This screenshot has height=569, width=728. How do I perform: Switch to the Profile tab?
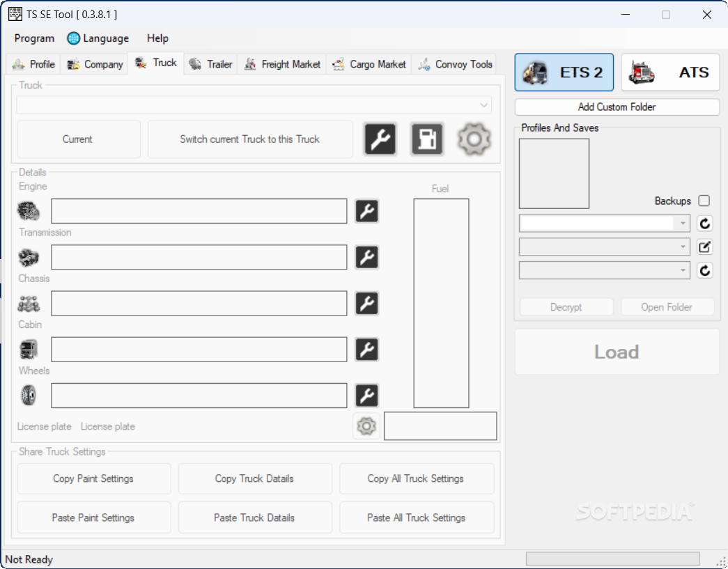coord(33,64)
